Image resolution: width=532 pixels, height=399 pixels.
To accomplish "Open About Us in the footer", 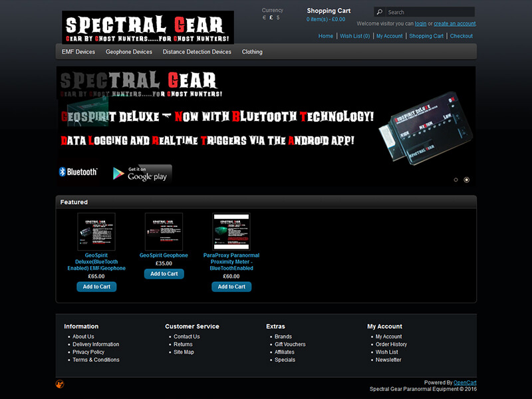I will 83,336.
